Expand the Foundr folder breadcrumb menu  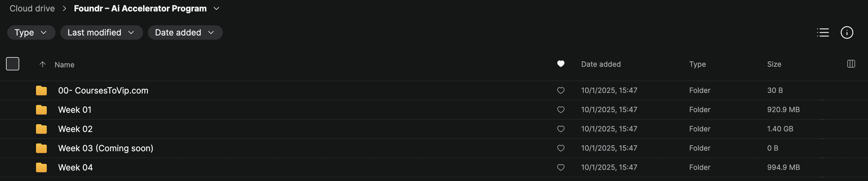[x=216, y=8]
